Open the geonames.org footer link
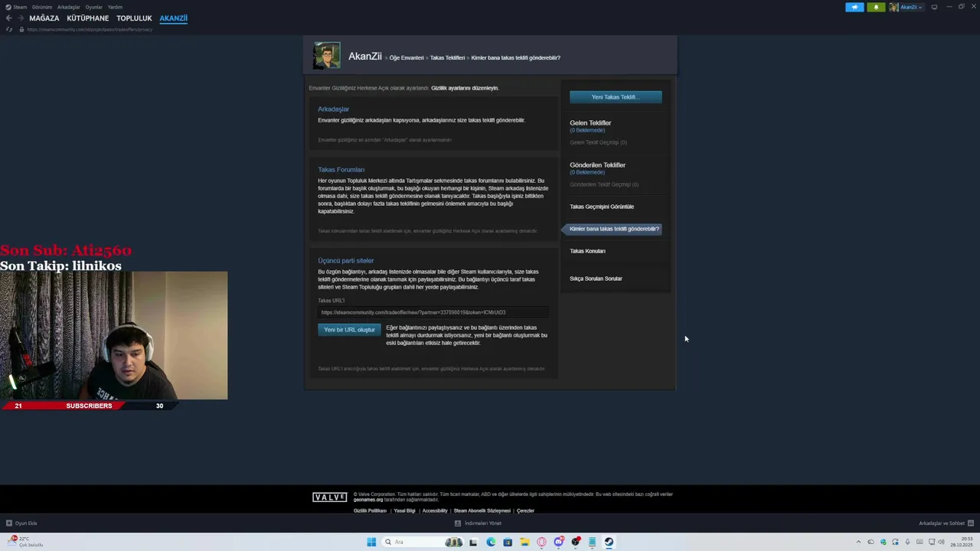Screen dimensions: 980x551 point(368,500)
